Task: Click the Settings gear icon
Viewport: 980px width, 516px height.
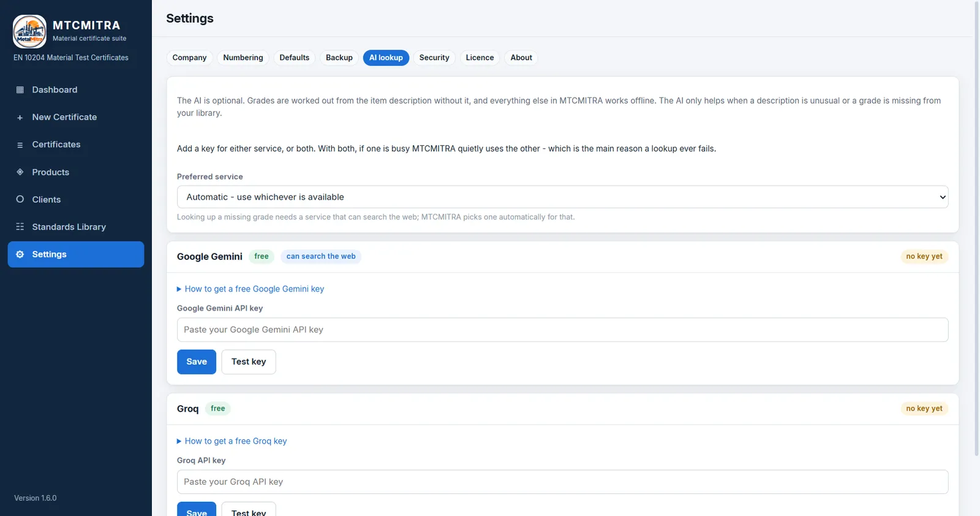Action: (x=20, y=254)
